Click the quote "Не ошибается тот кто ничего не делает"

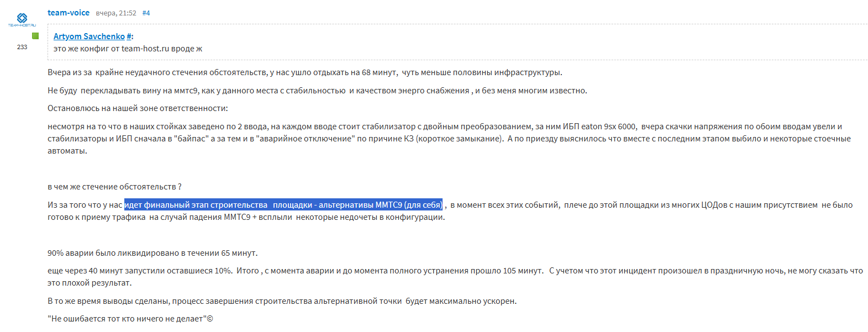pos(130,319)
